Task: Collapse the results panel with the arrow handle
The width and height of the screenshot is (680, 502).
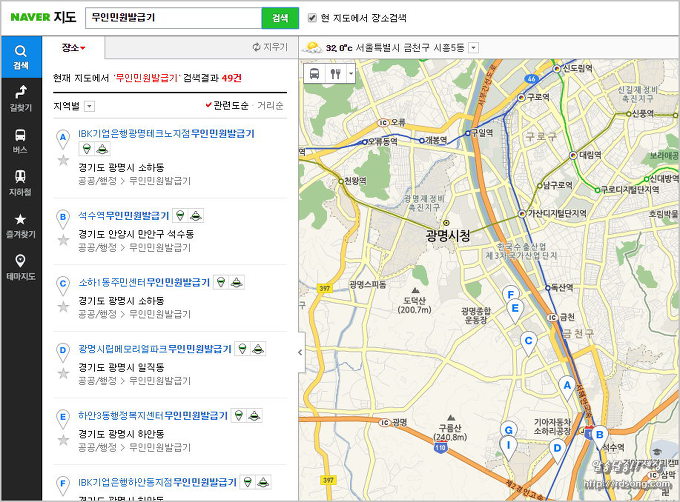Action: point(300,352)
